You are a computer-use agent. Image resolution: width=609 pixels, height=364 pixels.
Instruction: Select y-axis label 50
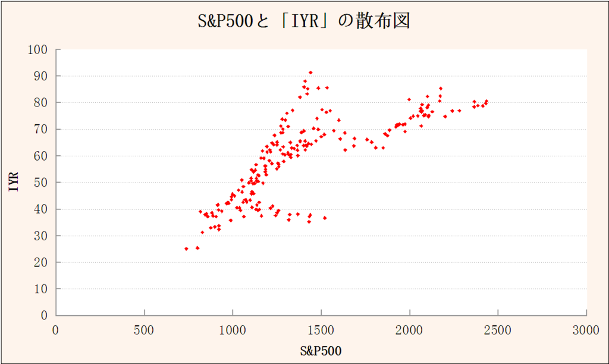point(41,183)
